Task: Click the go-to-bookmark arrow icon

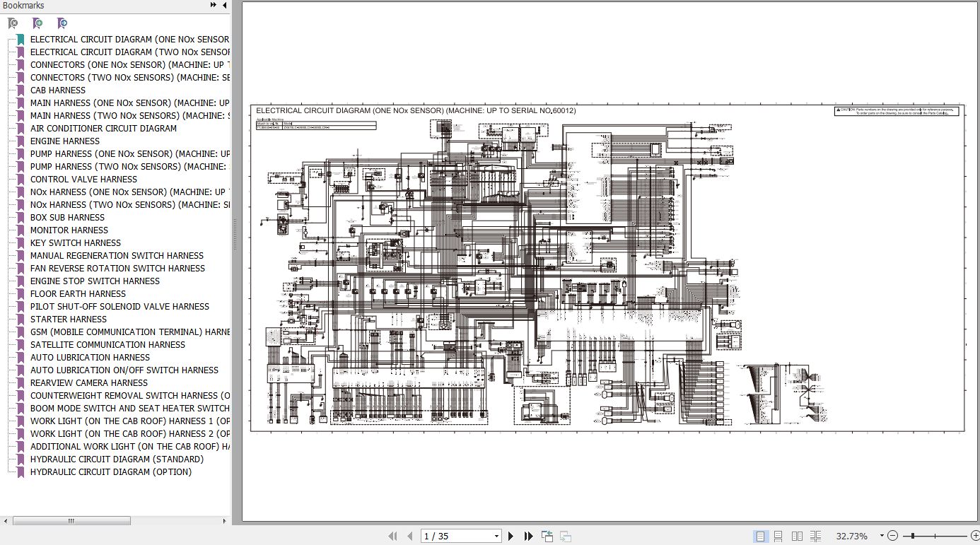Action: pos(62,23)
